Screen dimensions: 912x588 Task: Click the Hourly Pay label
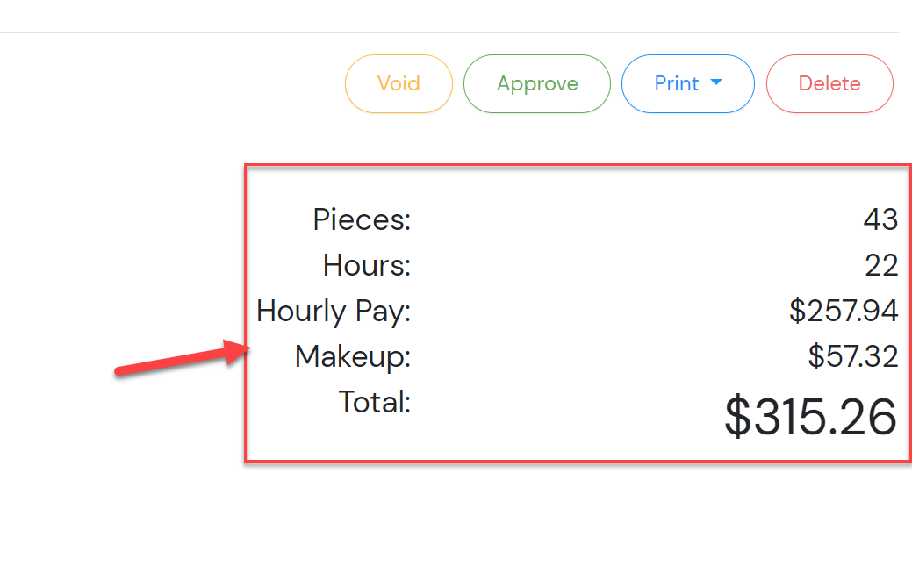pos(334,312)
